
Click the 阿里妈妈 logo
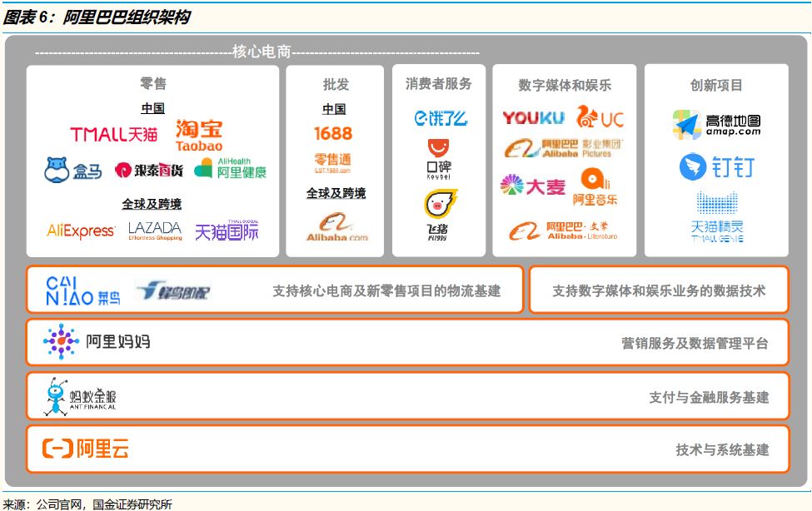coord(97,342)
